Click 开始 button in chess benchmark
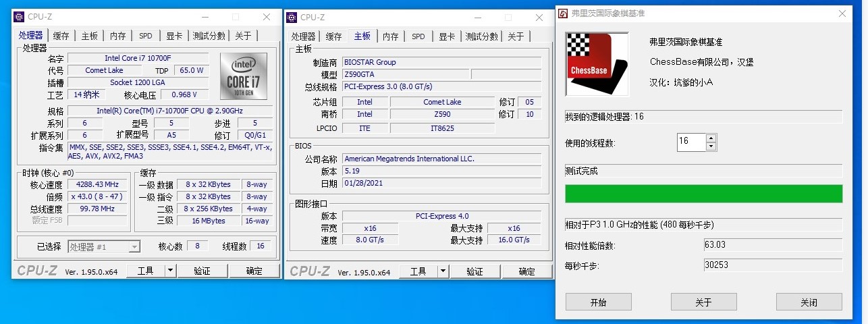 [x=598, y=302]
